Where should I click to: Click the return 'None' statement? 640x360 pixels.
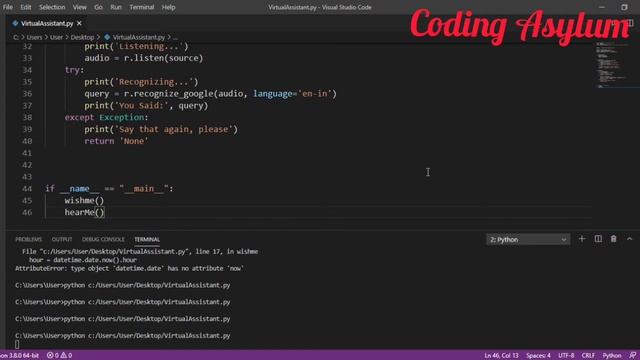(x=117, y=141)
